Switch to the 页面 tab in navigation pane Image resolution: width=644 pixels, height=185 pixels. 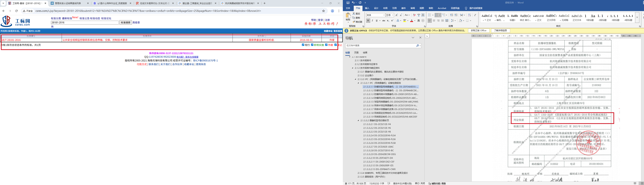(x=356, y=53)
